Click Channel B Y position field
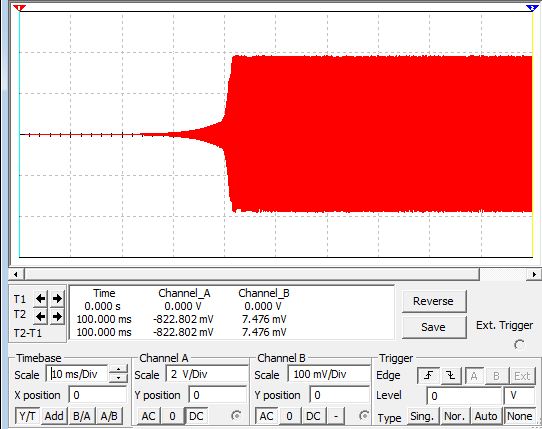The width and height of the screenshot is (542, 429). point(340,395)
